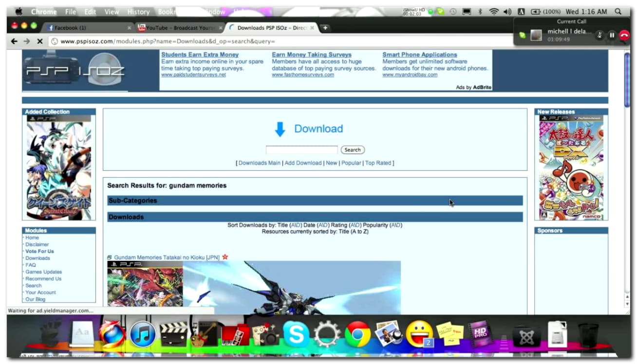Open Gundam Memories Tatakai no Kioku link
637x364 pixels.
coord(167,257)
